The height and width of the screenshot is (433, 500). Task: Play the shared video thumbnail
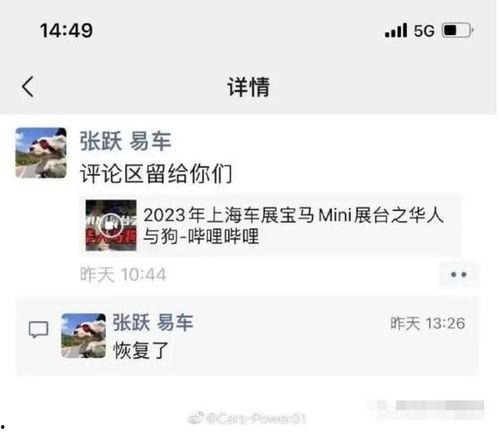click(x=111, y=225)
